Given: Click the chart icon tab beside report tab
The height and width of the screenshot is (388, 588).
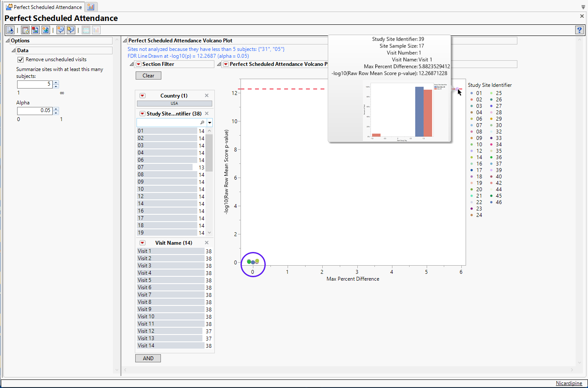Looking at the screenshot, I should (91, 7).
